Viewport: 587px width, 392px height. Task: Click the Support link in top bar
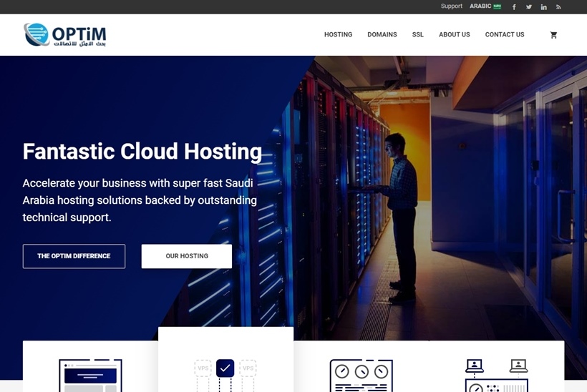[x=451, y=6]
